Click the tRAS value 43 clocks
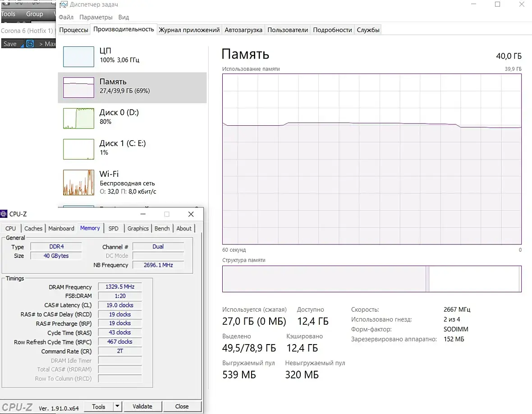Viewport: 532px width, 414px height. (120, 332)
